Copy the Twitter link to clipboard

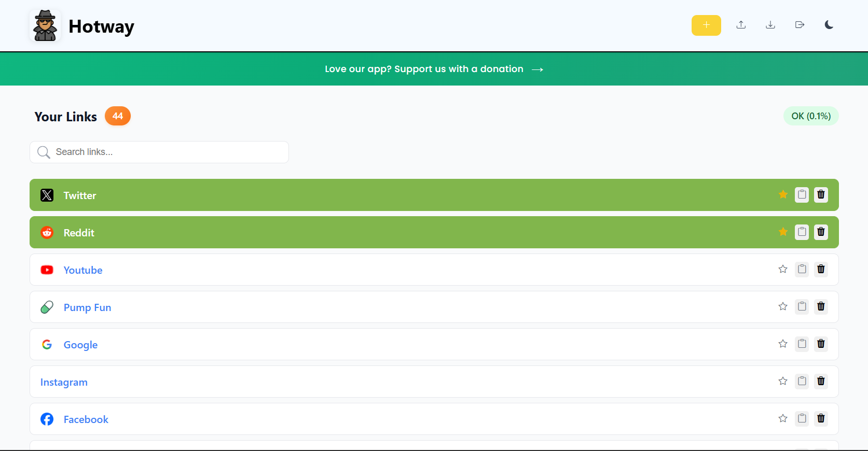coord(802,194)
